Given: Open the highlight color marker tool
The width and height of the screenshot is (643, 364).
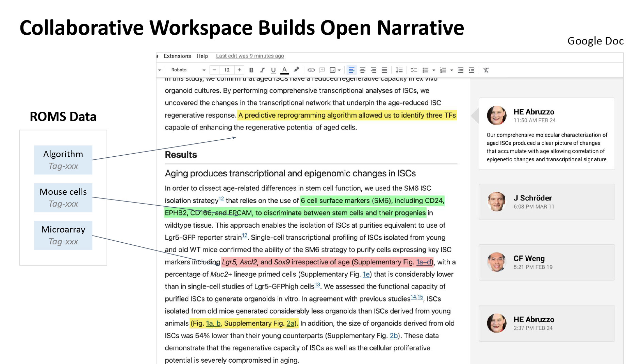Looking at the screenshot, I should pyautogui.click(x=296, y=70).
